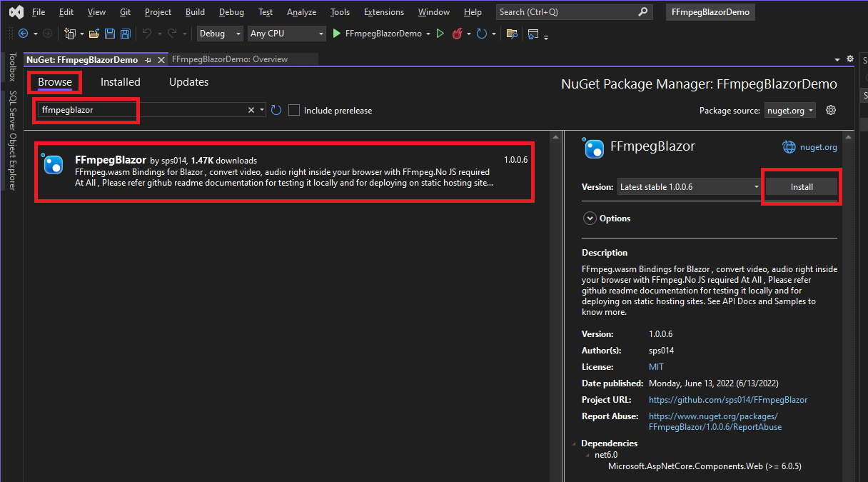The image size is (868, 482).
Task: Open the Toolbox side panel tab
Action: pos(12,67)
